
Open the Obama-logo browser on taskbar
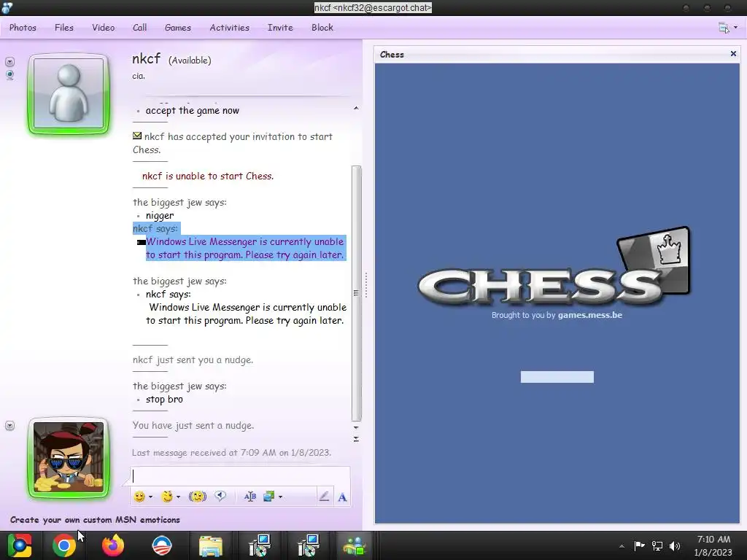161,545
